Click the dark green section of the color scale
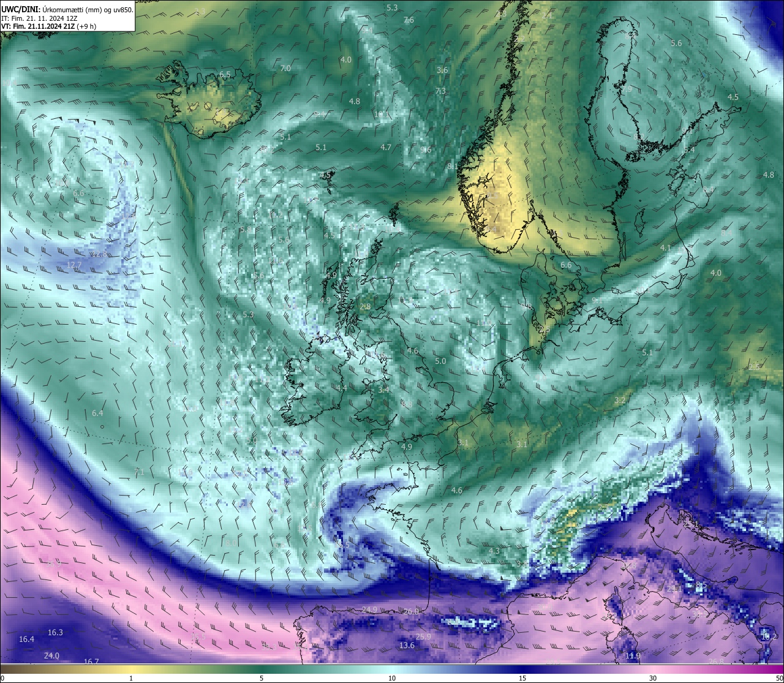This screenshot has width=784, height=683. [262, 669]
